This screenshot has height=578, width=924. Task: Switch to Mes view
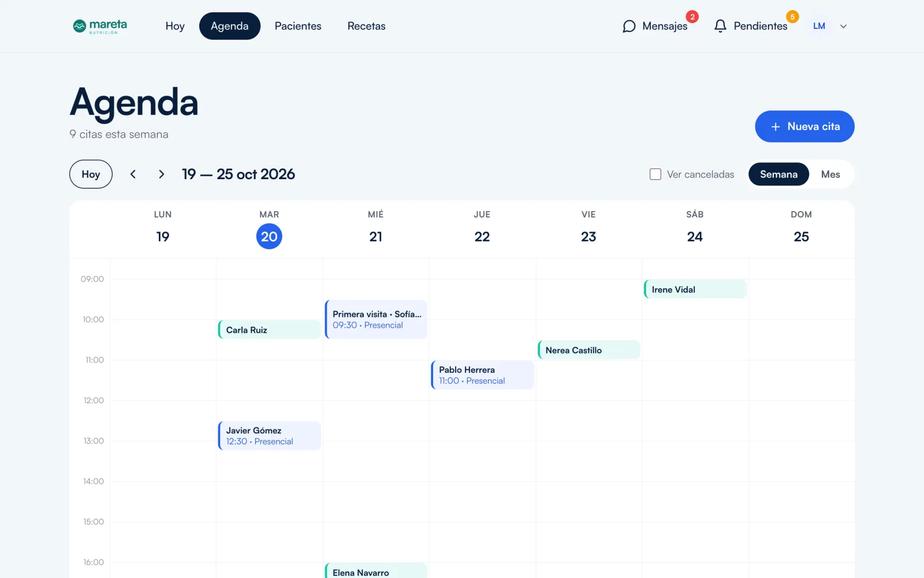pos(830,174)
